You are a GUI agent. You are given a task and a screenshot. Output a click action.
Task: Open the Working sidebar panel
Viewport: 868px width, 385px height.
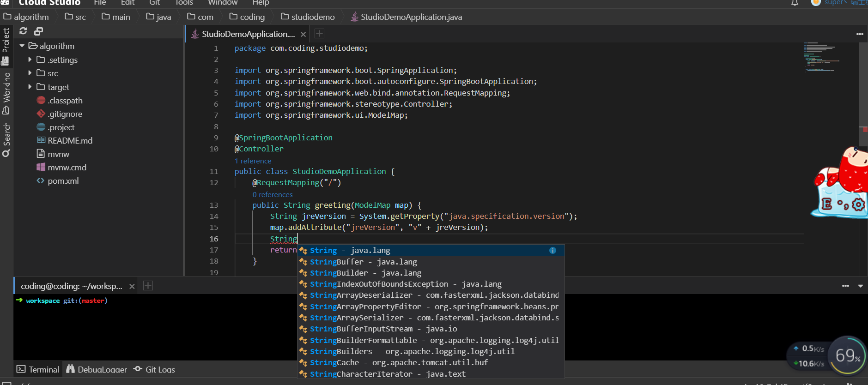6,93
